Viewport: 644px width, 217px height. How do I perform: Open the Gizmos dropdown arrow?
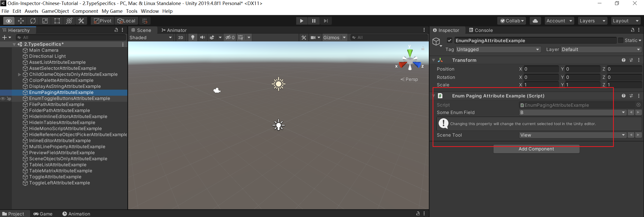[344, 37]
